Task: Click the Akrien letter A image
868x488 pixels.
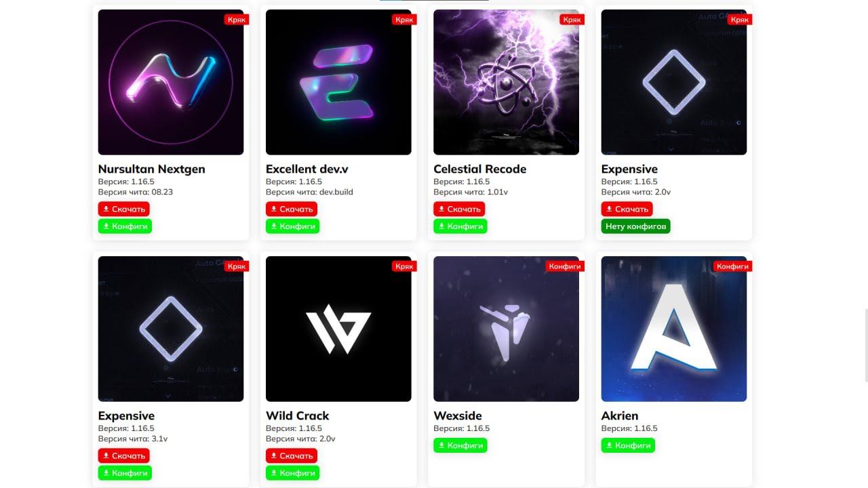Action: pyautogui.click(x=674, y=329)
